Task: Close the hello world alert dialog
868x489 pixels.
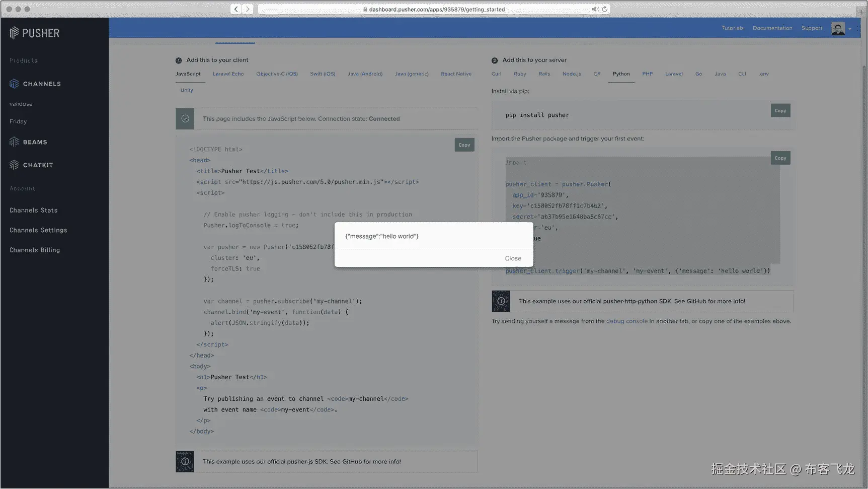Action: tap(513, 258)
